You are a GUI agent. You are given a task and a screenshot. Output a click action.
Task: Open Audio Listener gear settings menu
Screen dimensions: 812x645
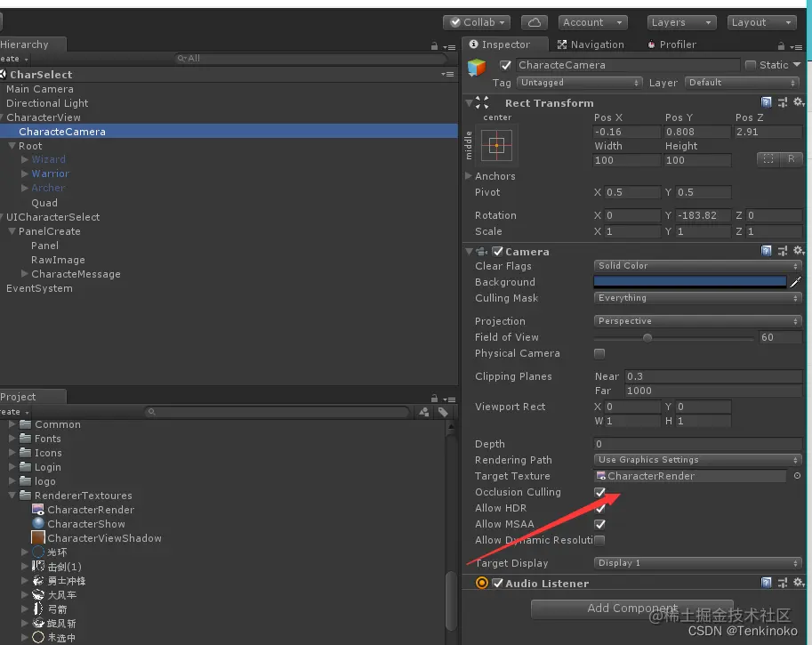pyautogui.click(x=799, y=583)
